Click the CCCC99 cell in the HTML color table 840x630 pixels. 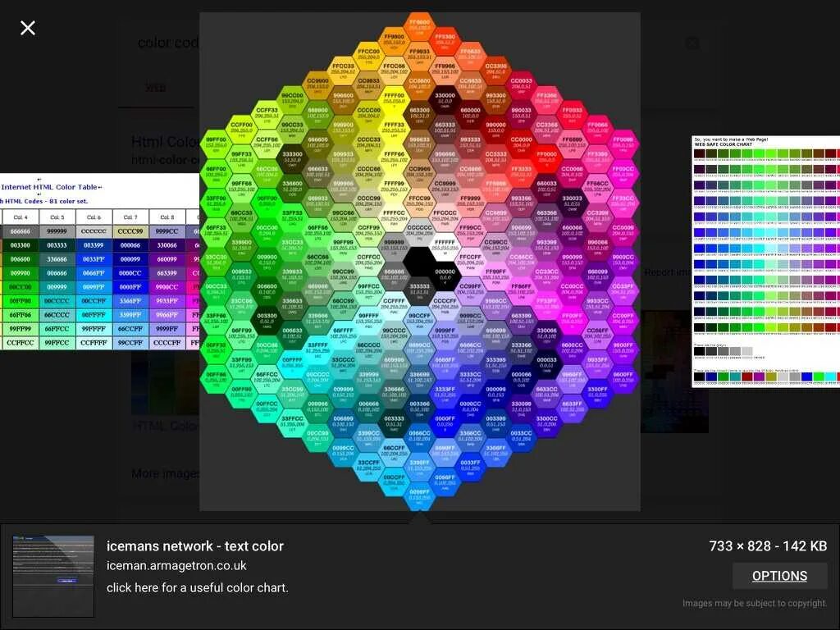pyautogui.click(x=130, y=231)
